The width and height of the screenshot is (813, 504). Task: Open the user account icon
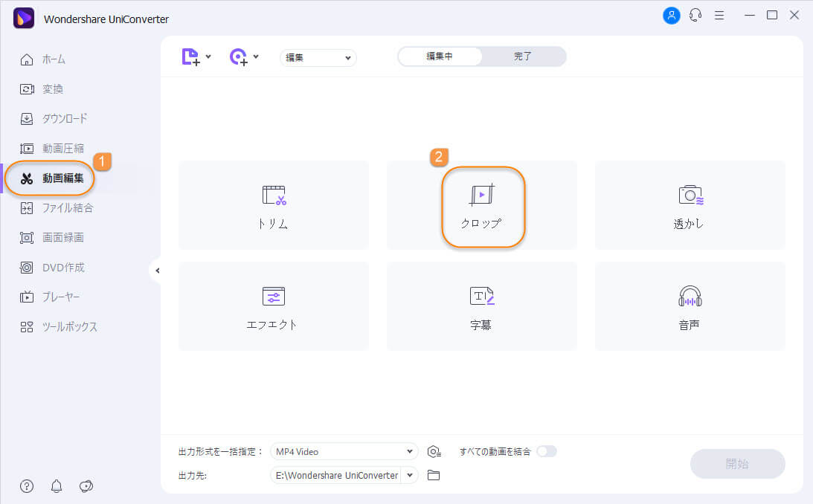672,16
